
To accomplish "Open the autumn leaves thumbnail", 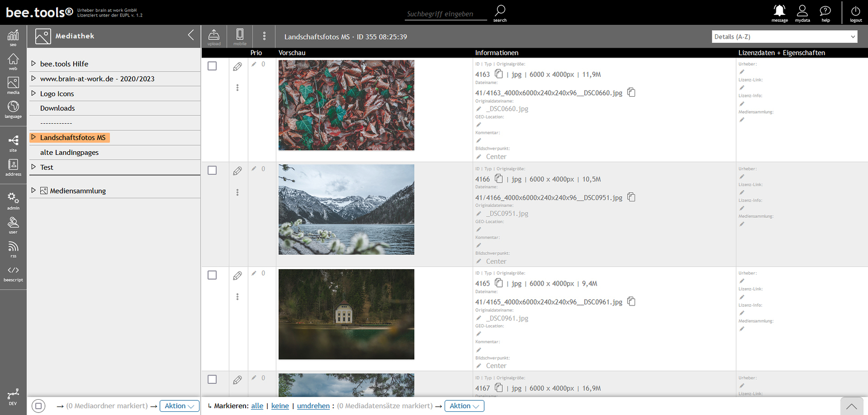I will (346, 105).
